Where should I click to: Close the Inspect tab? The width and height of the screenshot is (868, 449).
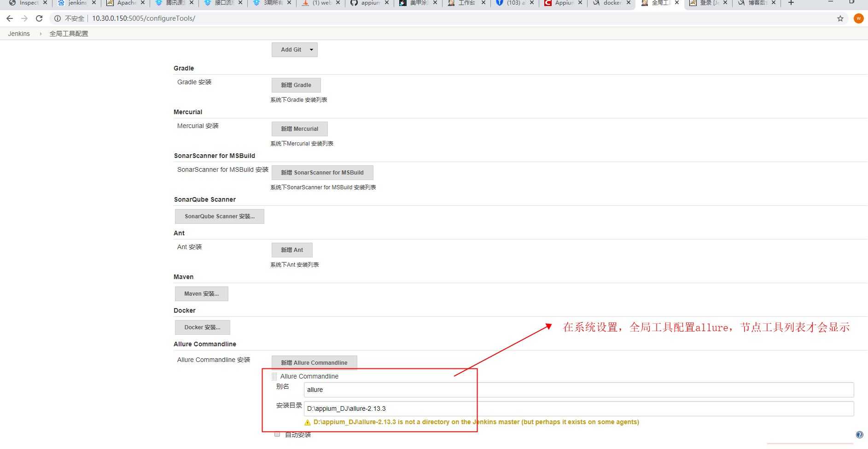(x=45, y=3)
